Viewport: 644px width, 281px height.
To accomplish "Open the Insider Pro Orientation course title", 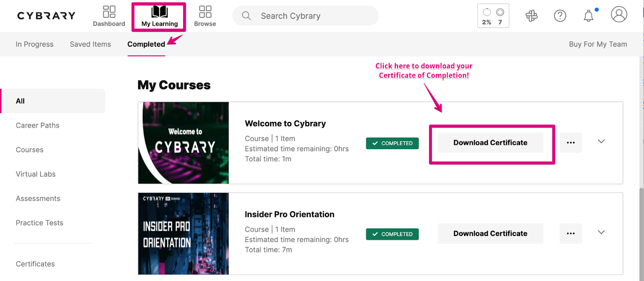I will click(x=289, y=215).
